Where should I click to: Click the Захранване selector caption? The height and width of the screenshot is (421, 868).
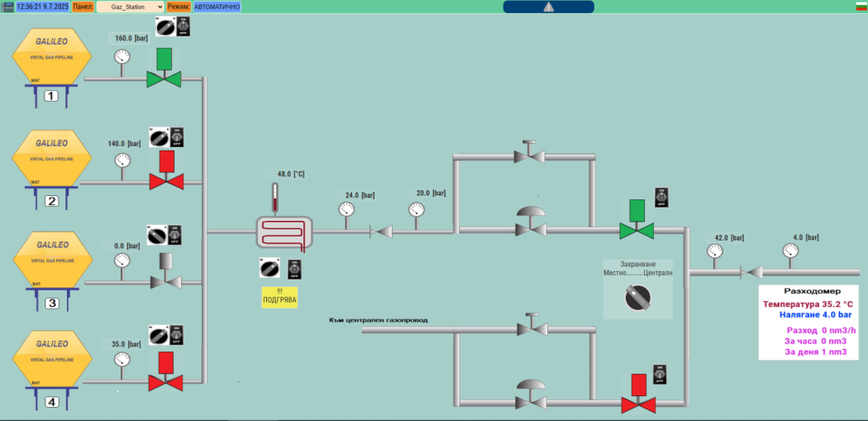(x=638, y=264)
